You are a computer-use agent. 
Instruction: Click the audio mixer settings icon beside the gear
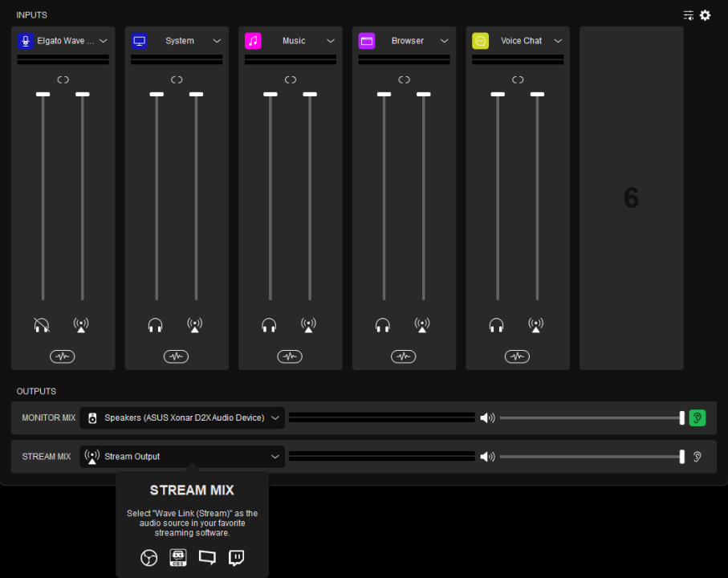(x=688, y=15)
